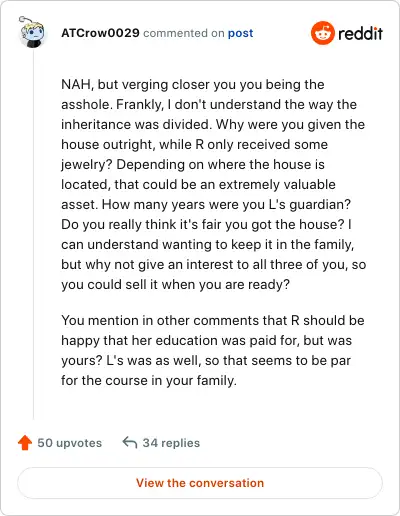Click the reddit wordmark text
Image resolution: width=400 pixels, height=516 pixels.
point(360,33)
